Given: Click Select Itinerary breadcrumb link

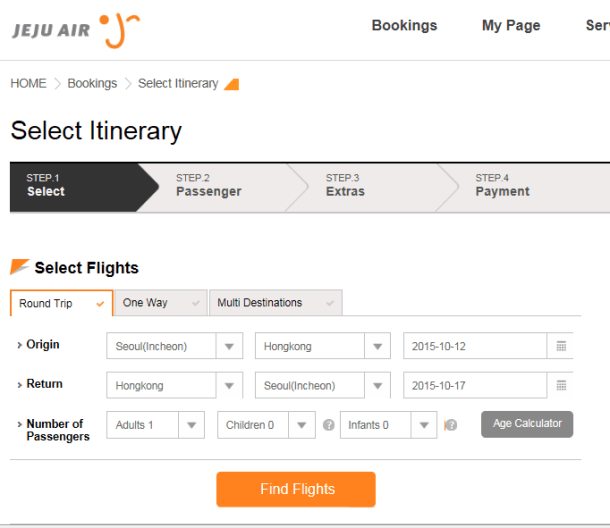Looking at the screenshot, I should 178,83.
